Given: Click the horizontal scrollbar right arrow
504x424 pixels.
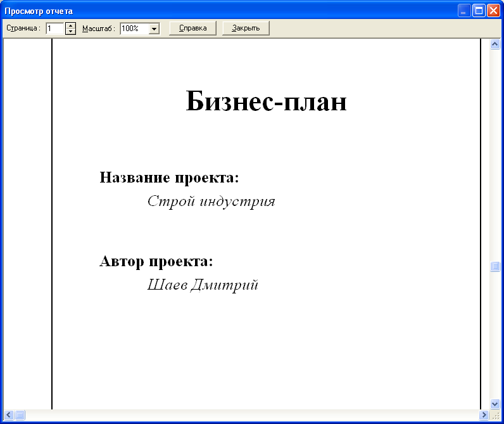Looking at the screenshot, I should coord(484,415).
